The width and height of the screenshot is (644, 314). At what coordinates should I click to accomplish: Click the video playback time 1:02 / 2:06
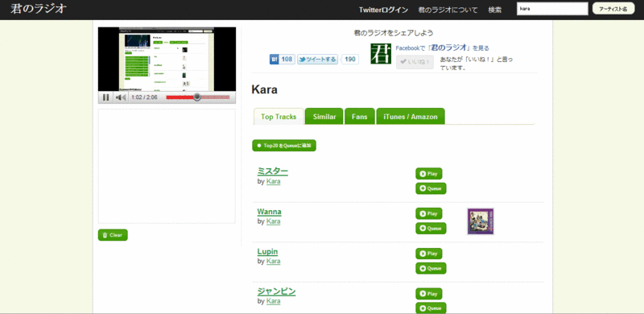pyautogui.click(x=144, y=97)
